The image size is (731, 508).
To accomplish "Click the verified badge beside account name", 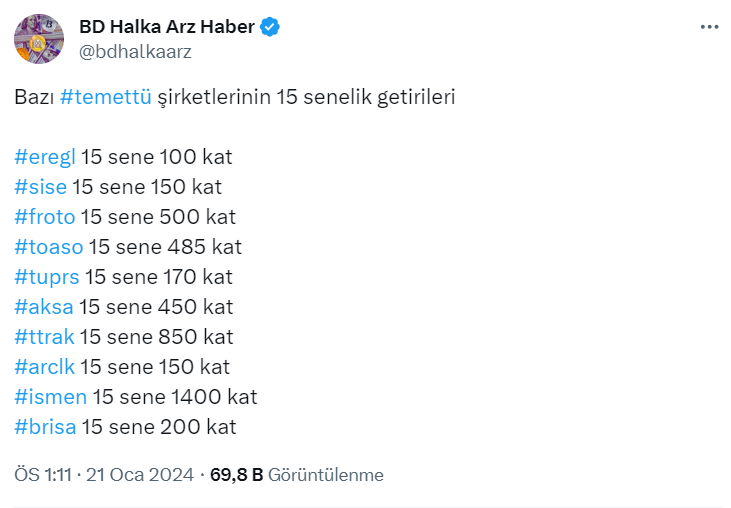I will 271,28.
